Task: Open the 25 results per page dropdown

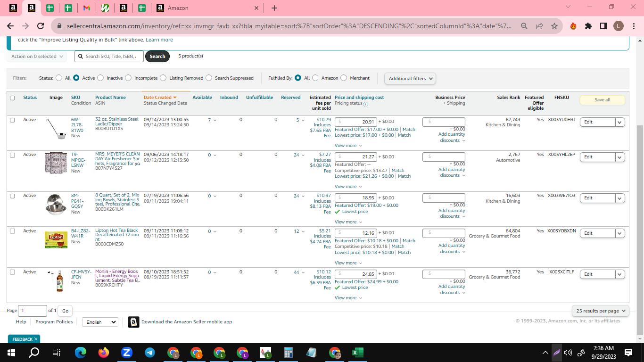Action: tap(601, 311)
